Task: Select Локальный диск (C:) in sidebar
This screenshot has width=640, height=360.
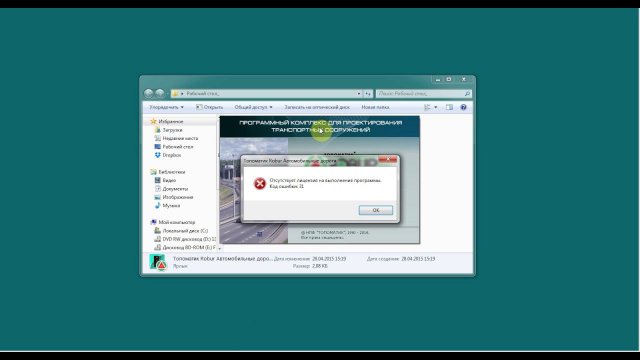Action: 181,231
